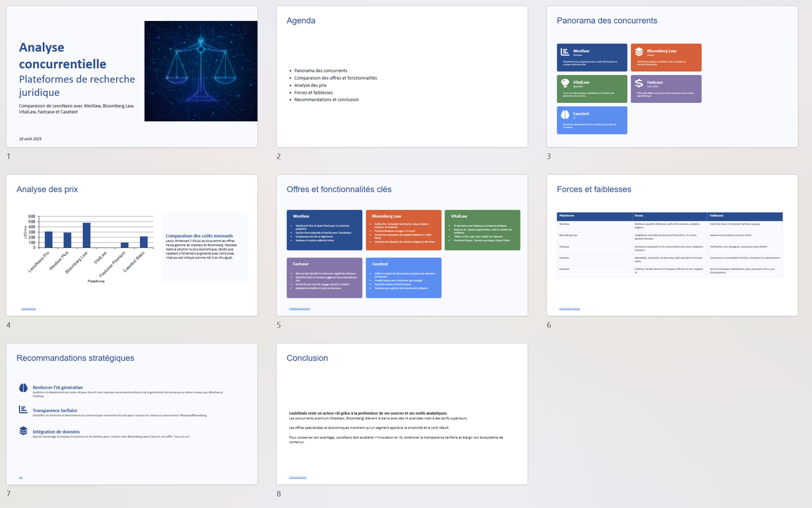The width and height of the screenshot is (812, 508).
Task: Click the 'Faiblesses' column header in slide 6
Action: click(x=717, y=216)
